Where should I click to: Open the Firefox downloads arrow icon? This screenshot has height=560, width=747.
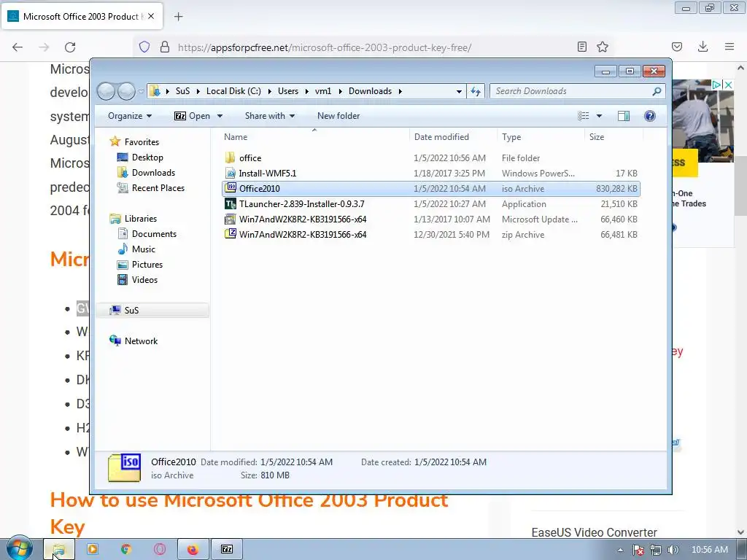coord(703,47)
